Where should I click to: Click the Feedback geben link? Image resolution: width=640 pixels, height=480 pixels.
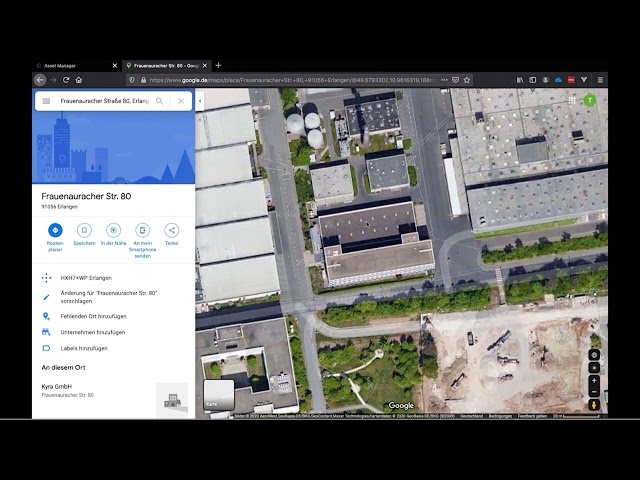532,416
